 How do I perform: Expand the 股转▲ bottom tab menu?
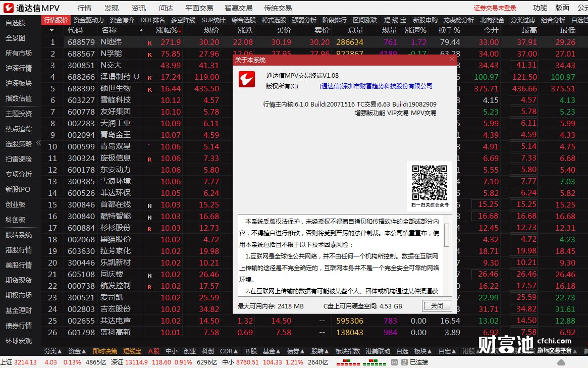point(320,351)
